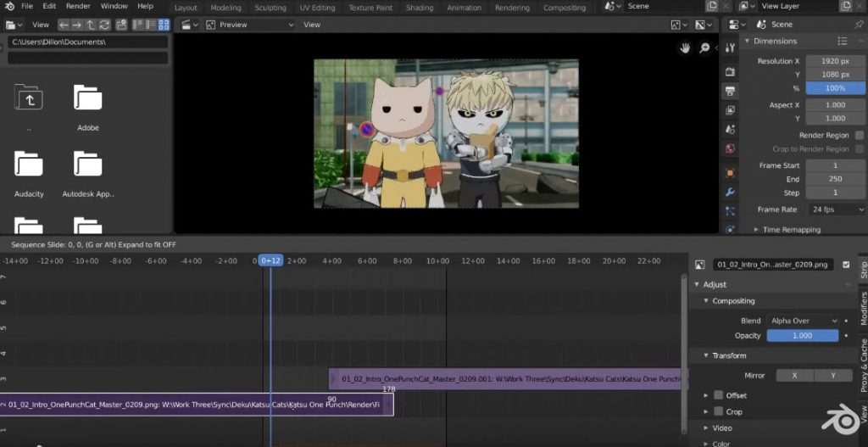The width and height of the screenshot is (868, 447).
Task: Enable the Offset checkbox in Transform
Action: click(718, 395)
